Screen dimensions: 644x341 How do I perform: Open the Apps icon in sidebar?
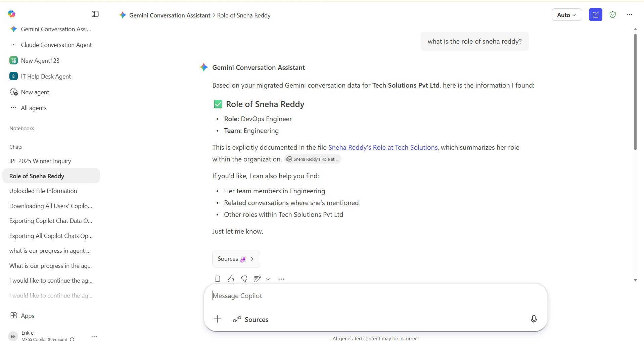pos(14,315)
